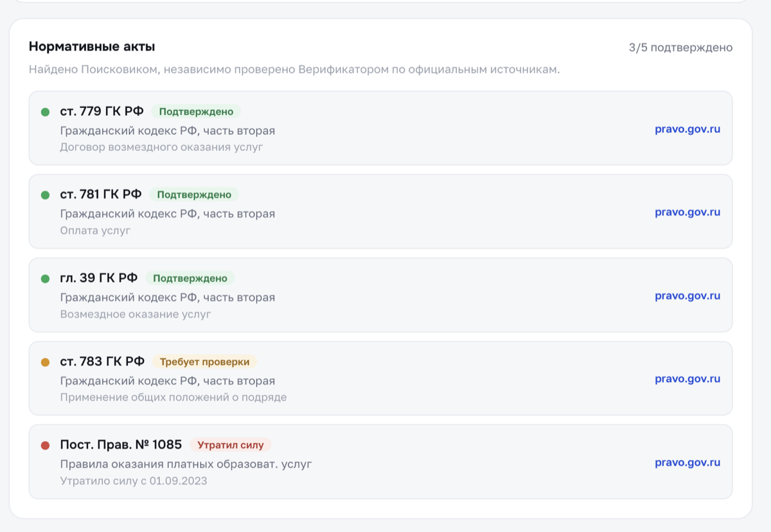Select the гл. 39 ГК РФ title

point(99,278)
